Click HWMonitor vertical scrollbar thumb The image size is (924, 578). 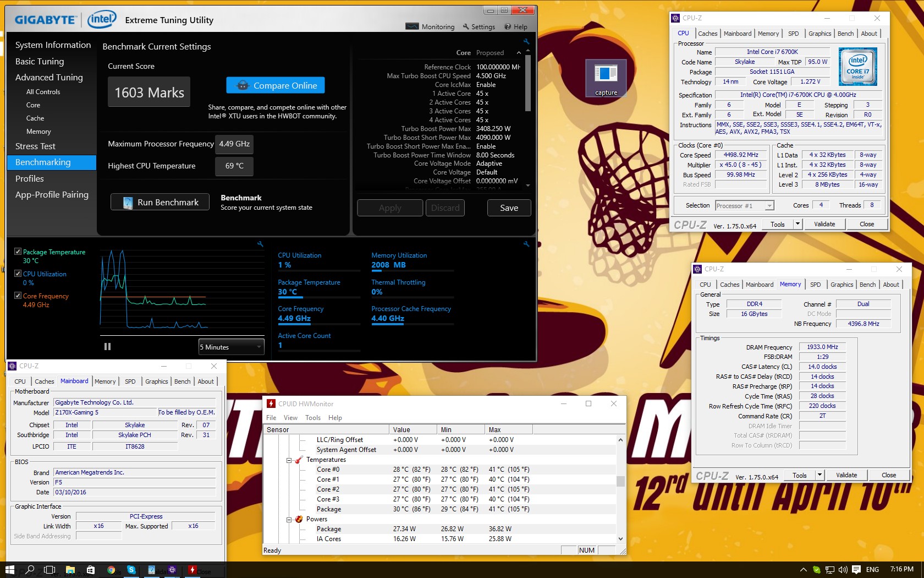(620, 481)
